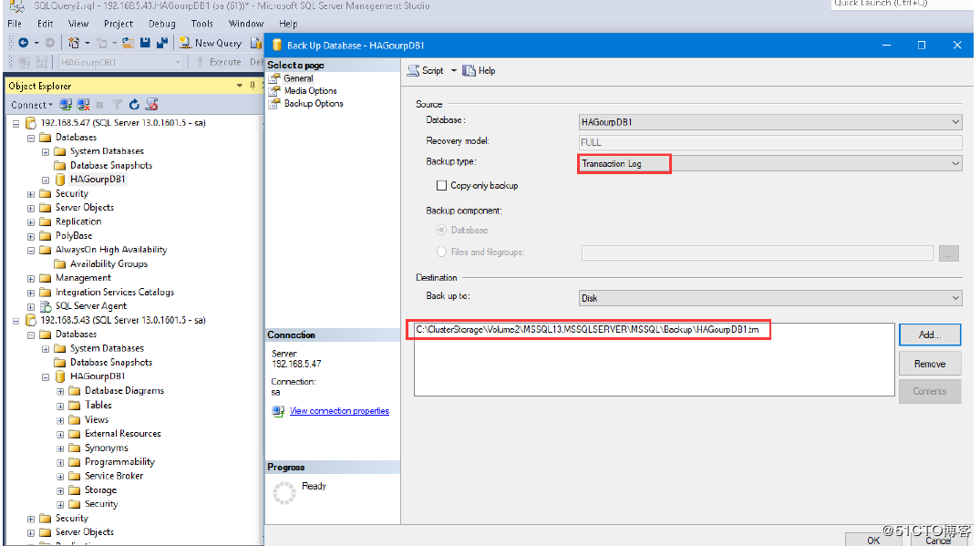This screenshot has width=980, height=546.
Task: Open the Back up to dropdown showing Disk
Action: [x=770, y=298]
